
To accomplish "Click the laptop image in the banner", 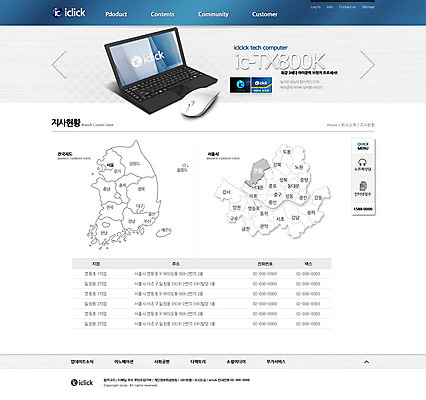I will pos(161,71).
